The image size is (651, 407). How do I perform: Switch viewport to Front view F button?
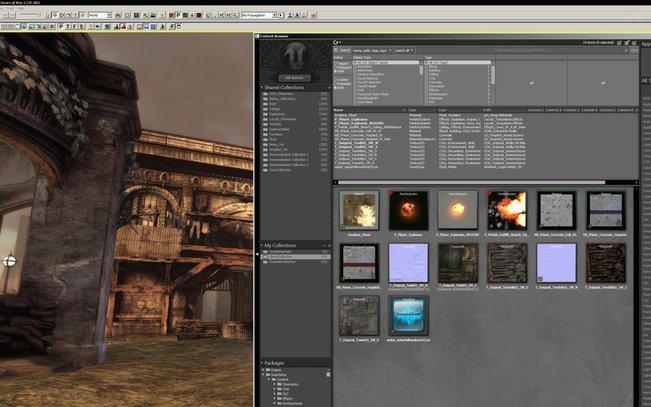pos(75,27)
